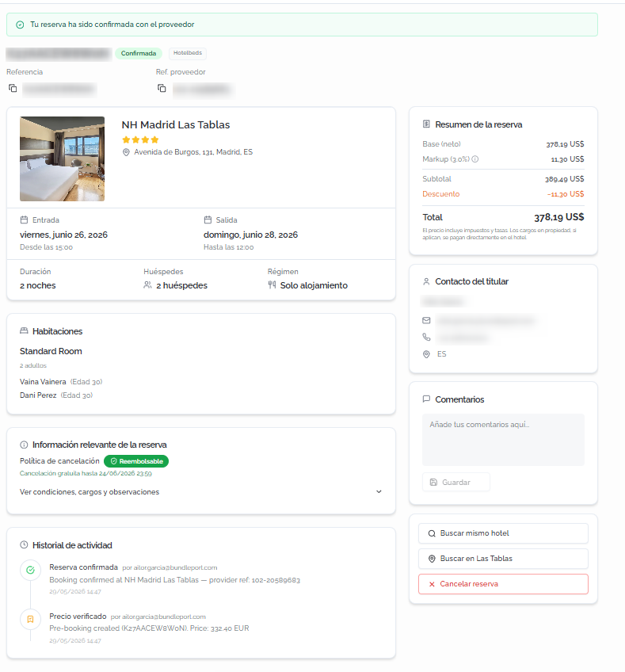625x672 pixels.
Task: Click the clock icon beside Historial de actividad
Action: point(24,544)
